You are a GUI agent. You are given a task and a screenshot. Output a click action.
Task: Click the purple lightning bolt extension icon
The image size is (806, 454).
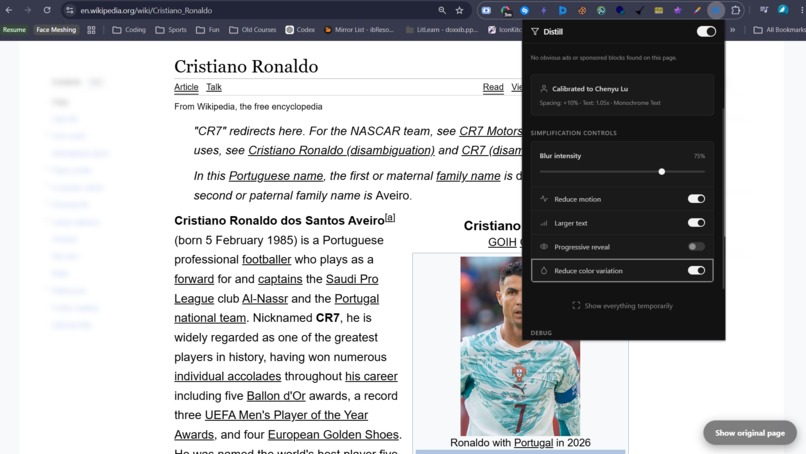click(544, 10)
